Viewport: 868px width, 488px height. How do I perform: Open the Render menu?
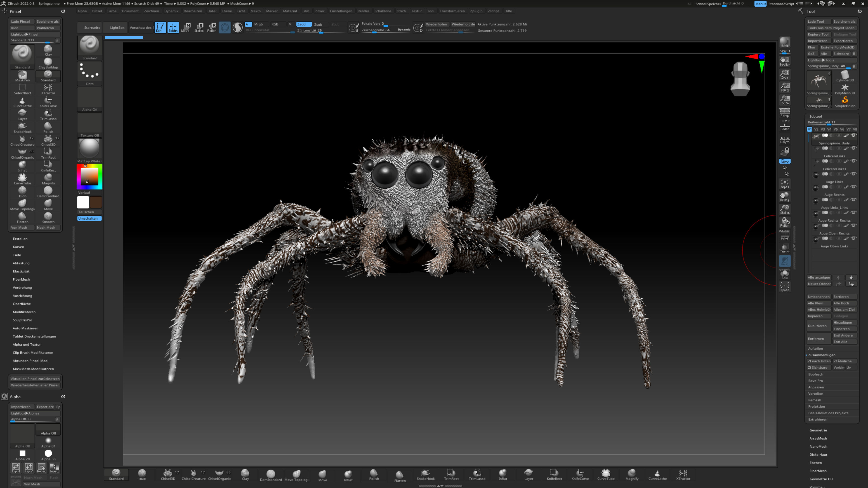click(363, 11)
